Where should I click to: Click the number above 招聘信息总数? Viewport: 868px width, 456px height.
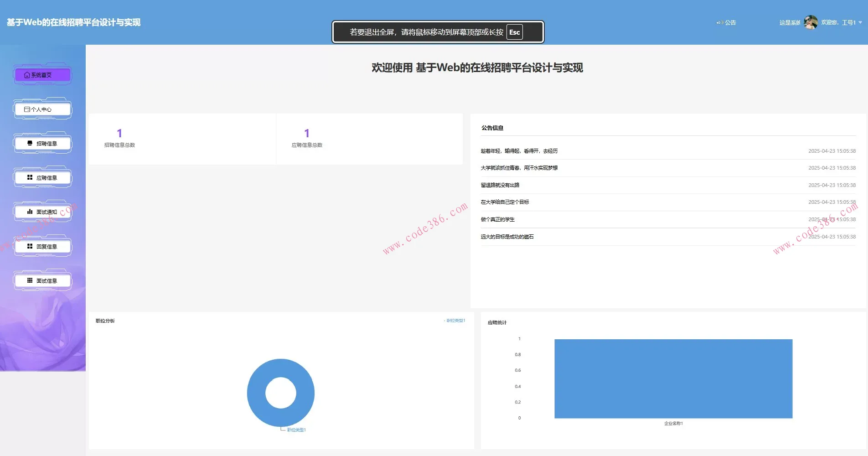point(119,133)
